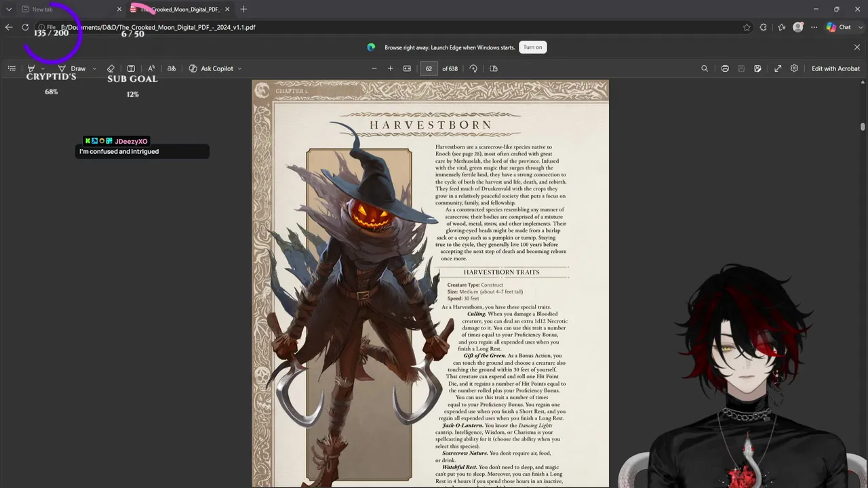Viewport: 868px width, 488px height.
Task: Click the HARVESTBORN TRAITS subheading
Action: pos(502,272)
